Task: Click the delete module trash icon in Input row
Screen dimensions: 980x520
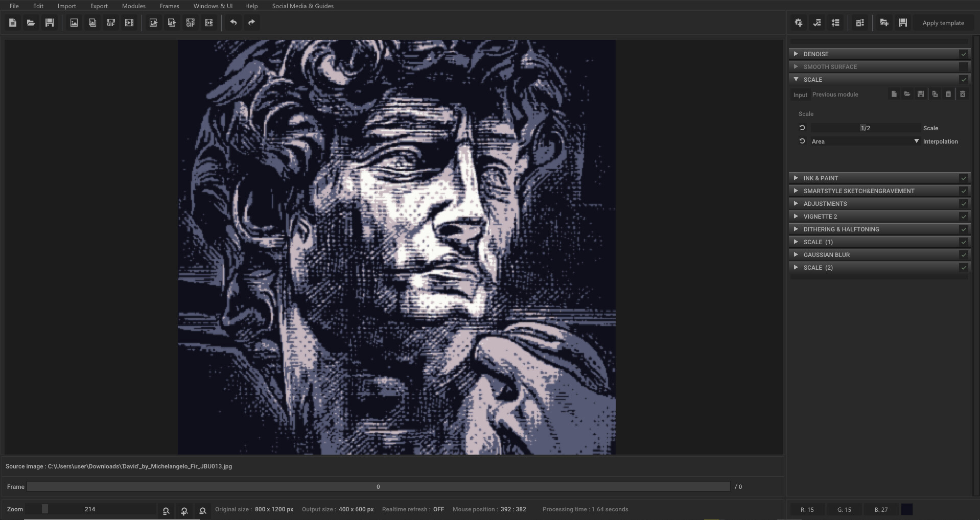Action: [963, 94]
